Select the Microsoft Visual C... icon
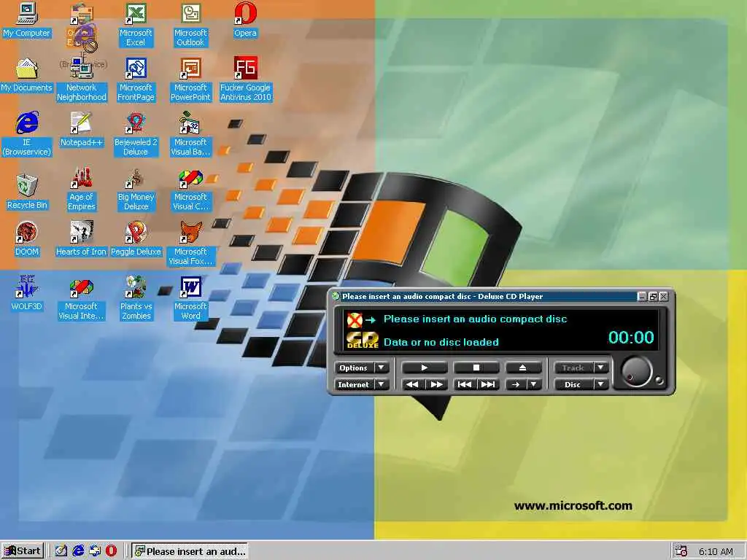The height and width of the screenshot is (560, 747). tap(190, 189)
